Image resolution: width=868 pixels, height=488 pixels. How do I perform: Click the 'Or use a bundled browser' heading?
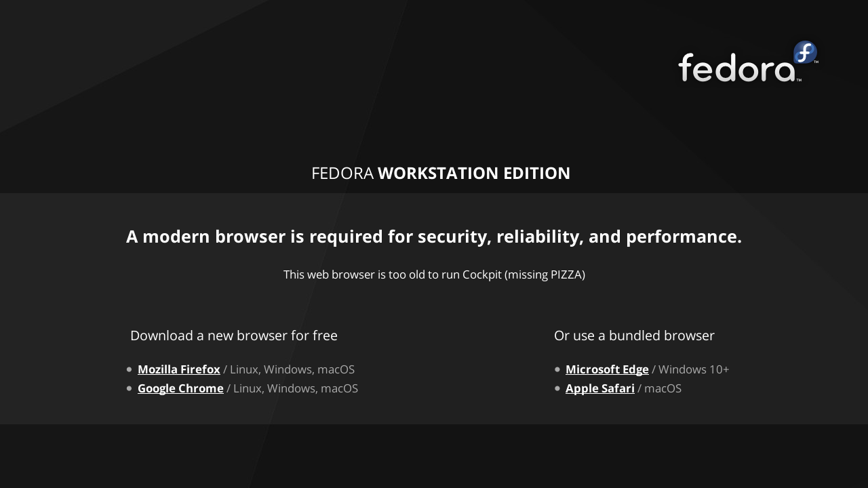click(x=634, y=335)
